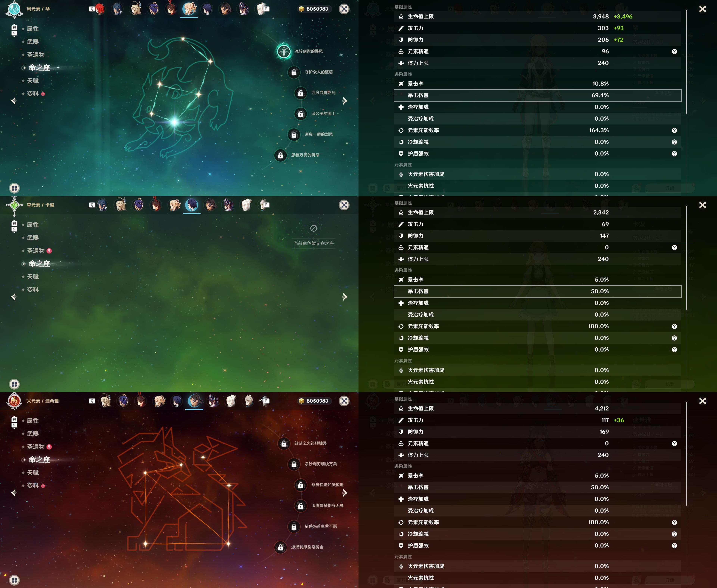Click the lock icon beside 净沙利刃明映万乘
The image size is (717, 588).
[x=294, y=464]
